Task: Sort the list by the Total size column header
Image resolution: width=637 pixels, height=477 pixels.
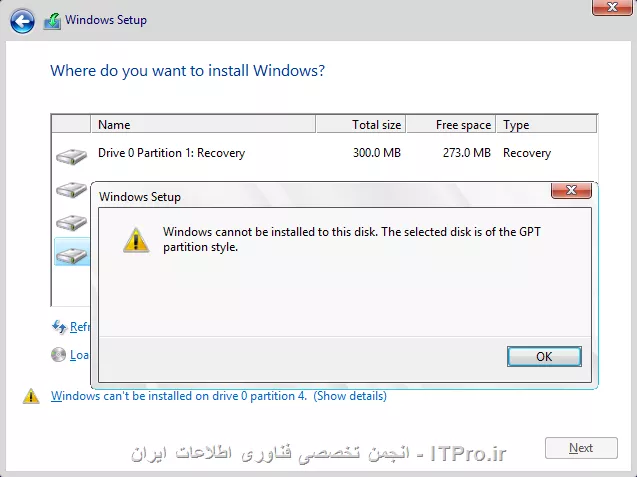Action: [361, 124]
